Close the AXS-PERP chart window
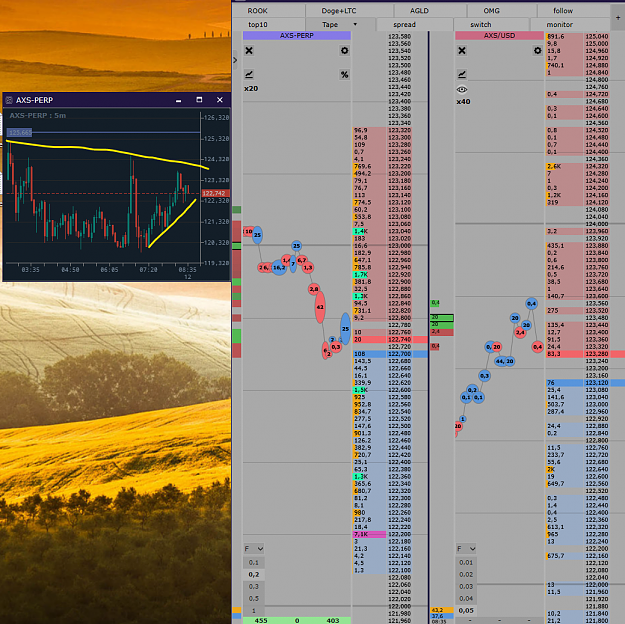Viewport: 625px width, 624px height. (220, 100)
